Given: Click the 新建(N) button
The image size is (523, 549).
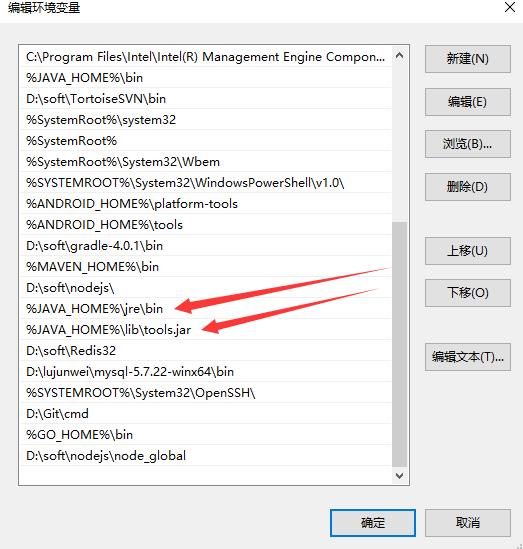Looking at the screenshot, I should coord(468,59).
